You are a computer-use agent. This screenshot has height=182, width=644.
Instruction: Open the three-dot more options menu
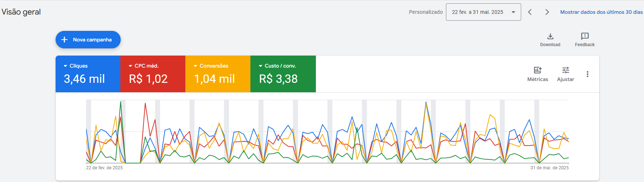587,74
